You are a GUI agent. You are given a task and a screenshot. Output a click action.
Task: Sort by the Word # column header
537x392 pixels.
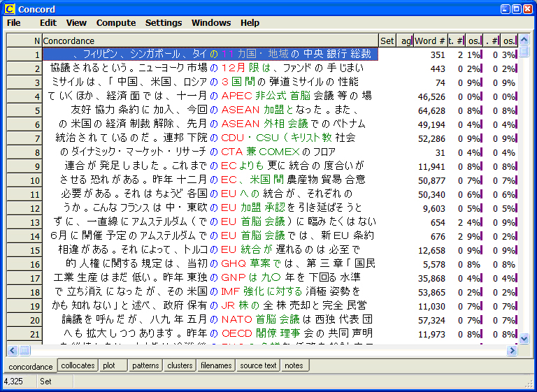(429, 41)
